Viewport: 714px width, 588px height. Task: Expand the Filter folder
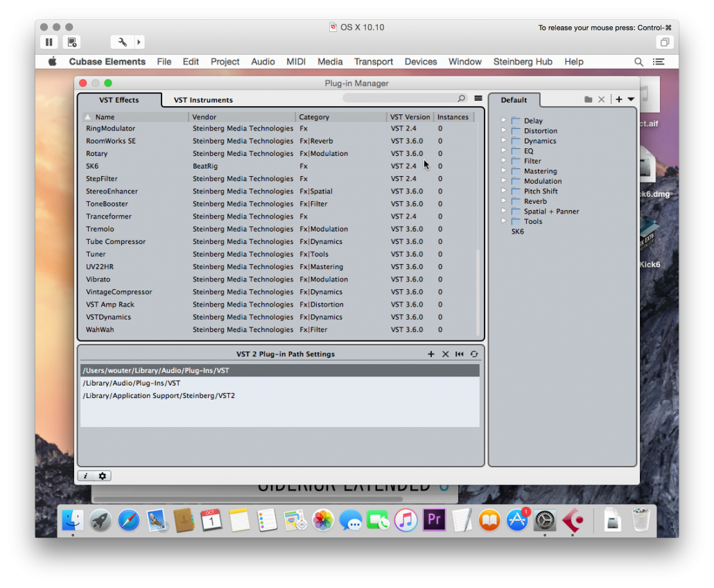(504, 160)
